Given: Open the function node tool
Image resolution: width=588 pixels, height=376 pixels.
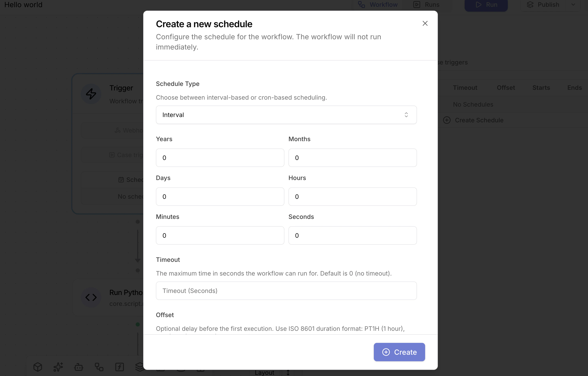Looking at the screenshot, I should point(119,367).
